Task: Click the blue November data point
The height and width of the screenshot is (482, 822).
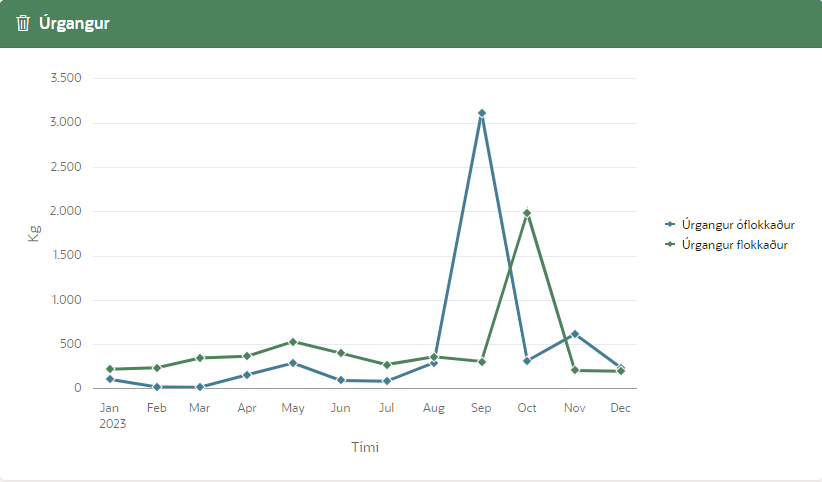Action: click(x=575, y=334)
